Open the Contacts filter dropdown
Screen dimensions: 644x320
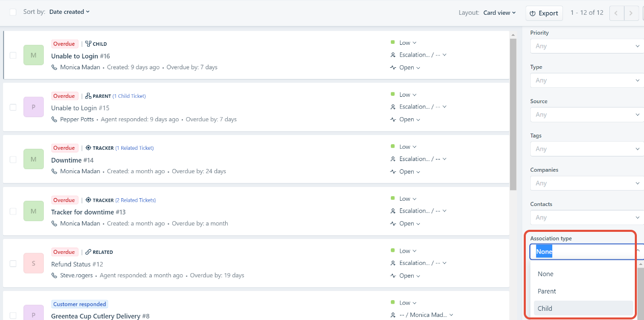click(587, 217)
